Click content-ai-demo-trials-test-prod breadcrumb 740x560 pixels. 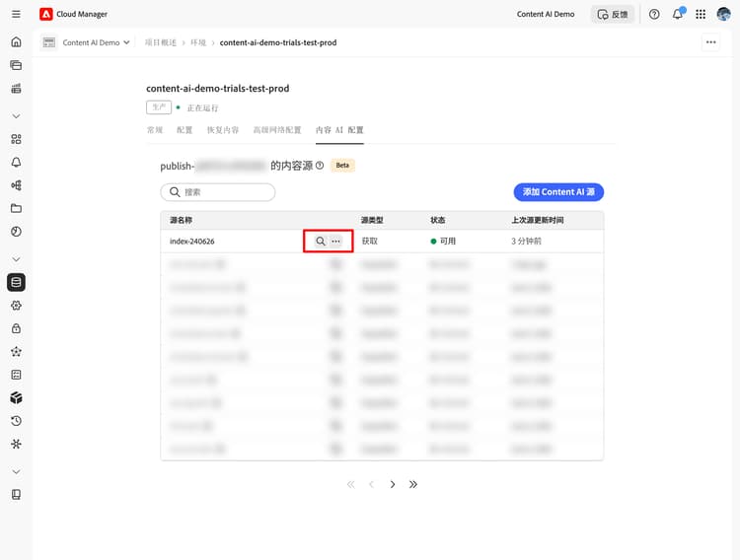278,42
